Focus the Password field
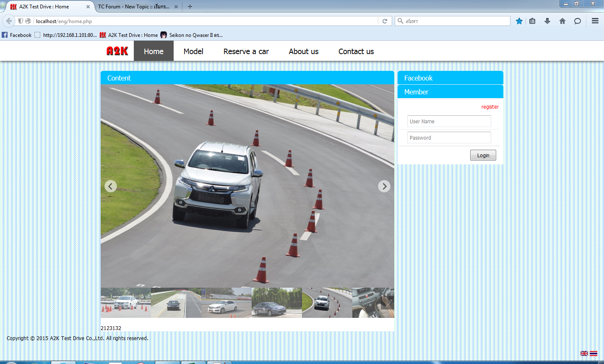604x364 pixels. click(x=449, y=138)
